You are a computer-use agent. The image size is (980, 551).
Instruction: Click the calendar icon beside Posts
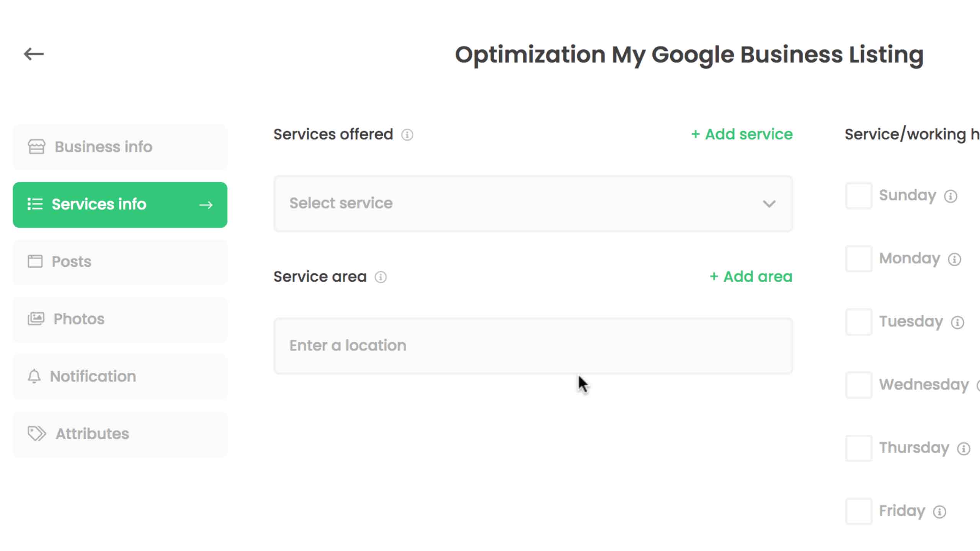[35, 261]
